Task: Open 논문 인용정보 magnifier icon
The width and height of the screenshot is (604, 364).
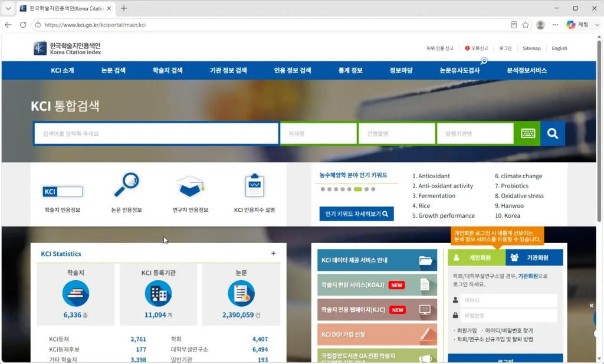Action: (x=126, y=185)
